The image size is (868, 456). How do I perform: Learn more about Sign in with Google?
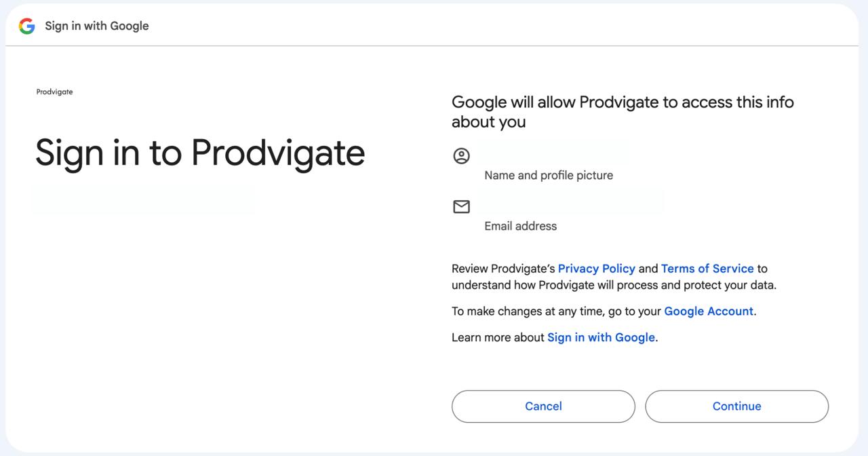[601, 337]
